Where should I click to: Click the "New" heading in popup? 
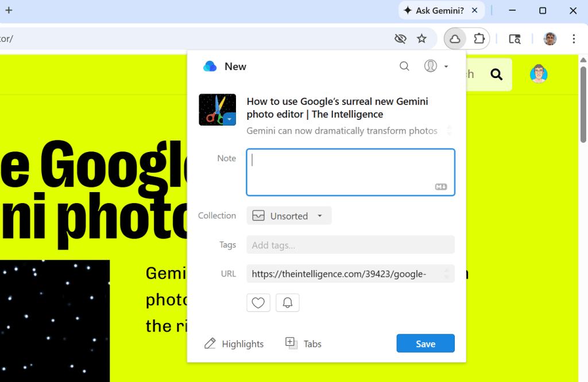click(x=235, y=67)
